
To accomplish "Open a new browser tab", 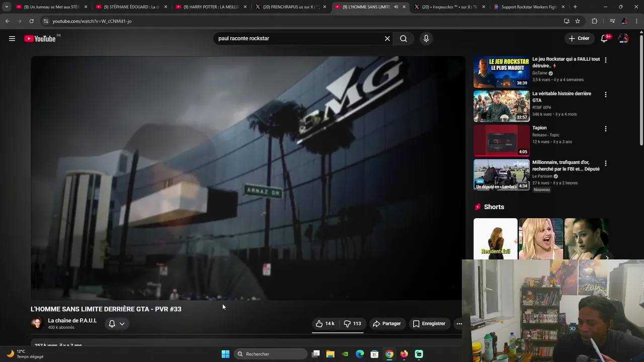I will point(575,7).
